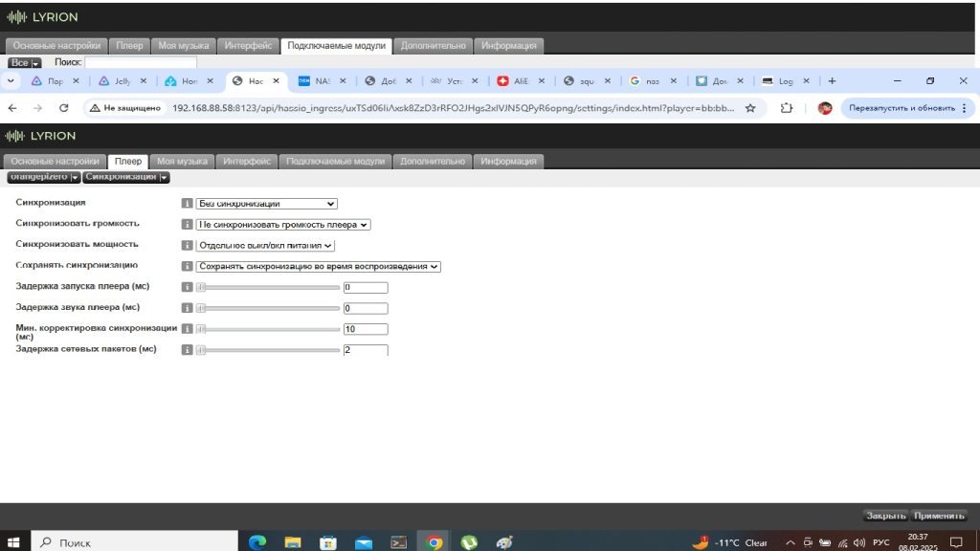The image size is (980, 551).
Task: Bookmark the page with the star icon
Action: pyautogui.click(x=750, y=108)
